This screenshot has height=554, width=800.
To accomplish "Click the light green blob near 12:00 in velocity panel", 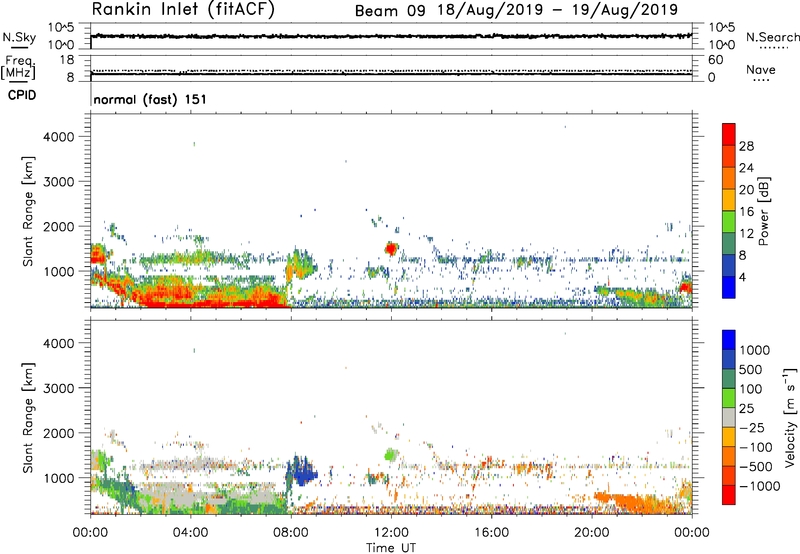I will coord(391,455).
